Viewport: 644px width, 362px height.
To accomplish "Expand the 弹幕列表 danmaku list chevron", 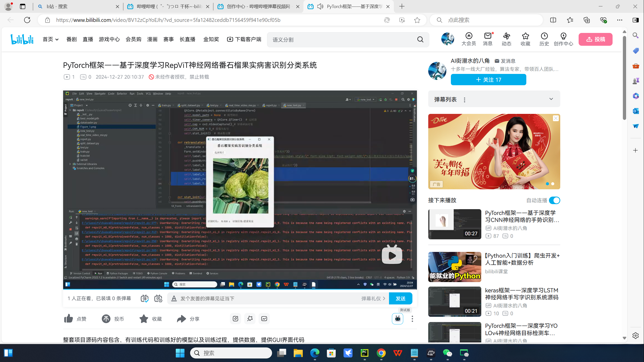I will (551, 99).
